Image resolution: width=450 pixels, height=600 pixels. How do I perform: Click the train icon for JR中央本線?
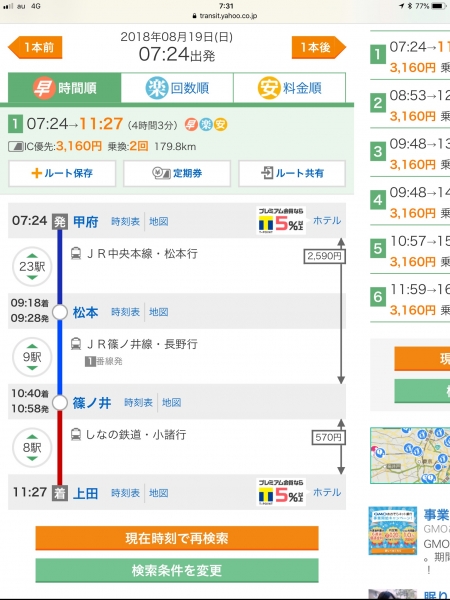tap(76, 254)
